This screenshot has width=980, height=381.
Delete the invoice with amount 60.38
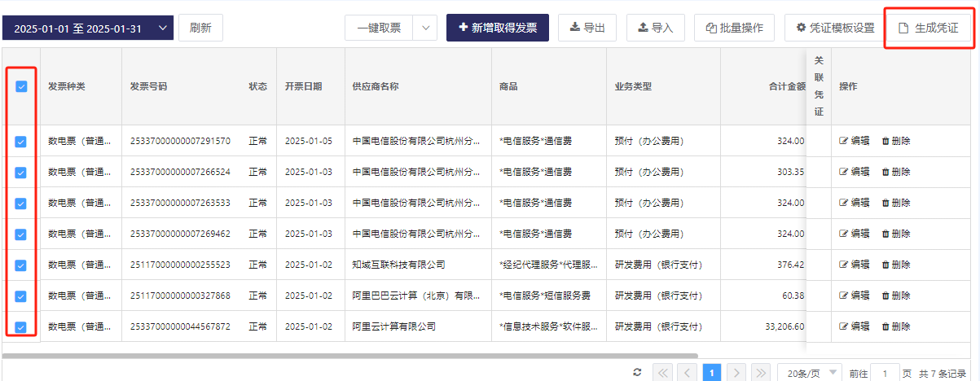pyautogui.click(x=896, y=296)
